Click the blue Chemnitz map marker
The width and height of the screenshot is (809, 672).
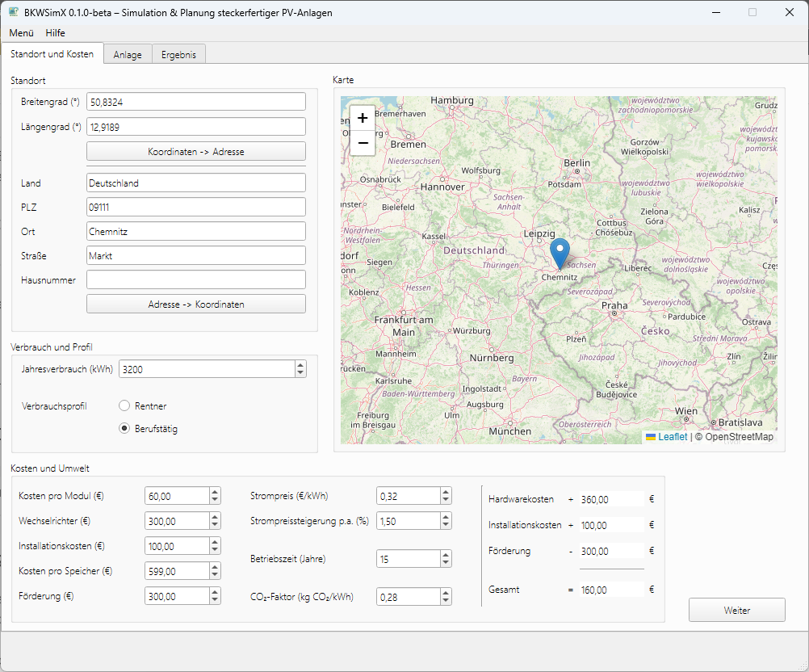click(560, 254)
